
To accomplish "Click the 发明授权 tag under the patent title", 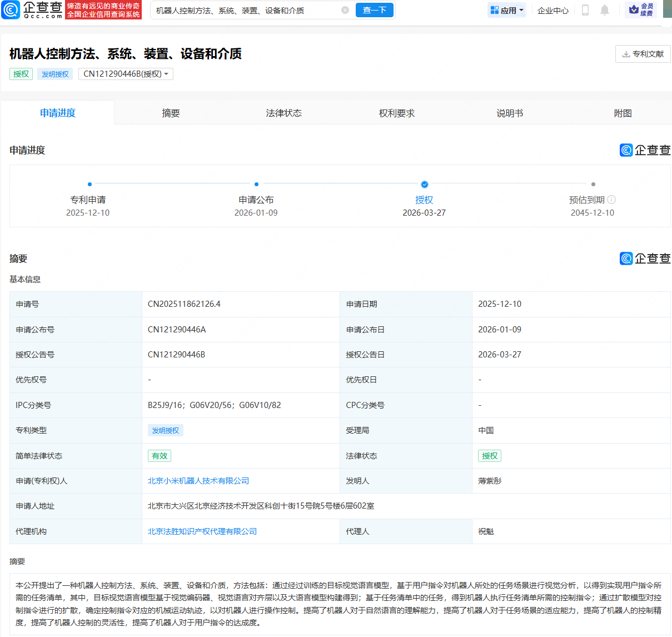I will (x=54, y=73).
